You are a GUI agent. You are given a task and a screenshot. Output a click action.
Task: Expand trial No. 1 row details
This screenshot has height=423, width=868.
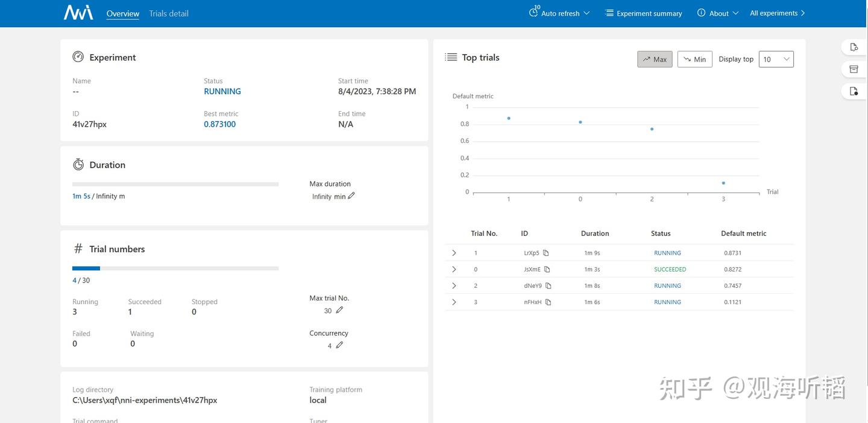454,253
